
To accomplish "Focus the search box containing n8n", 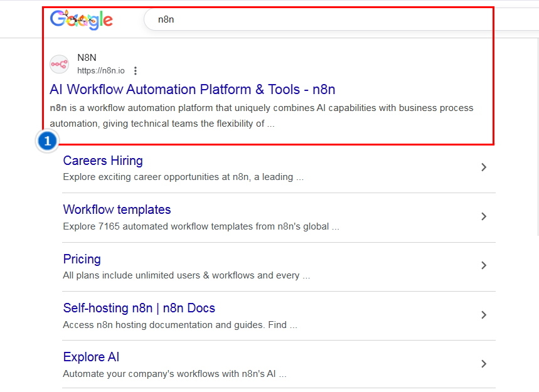I will pos(340,19).
